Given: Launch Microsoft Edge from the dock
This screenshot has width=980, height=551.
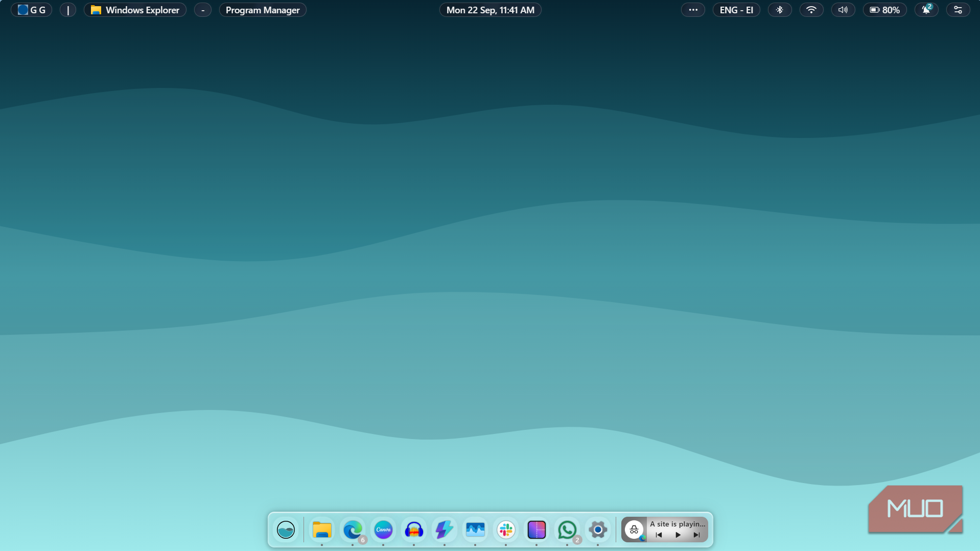Looking at the screenshot, I should coord(353,530).
